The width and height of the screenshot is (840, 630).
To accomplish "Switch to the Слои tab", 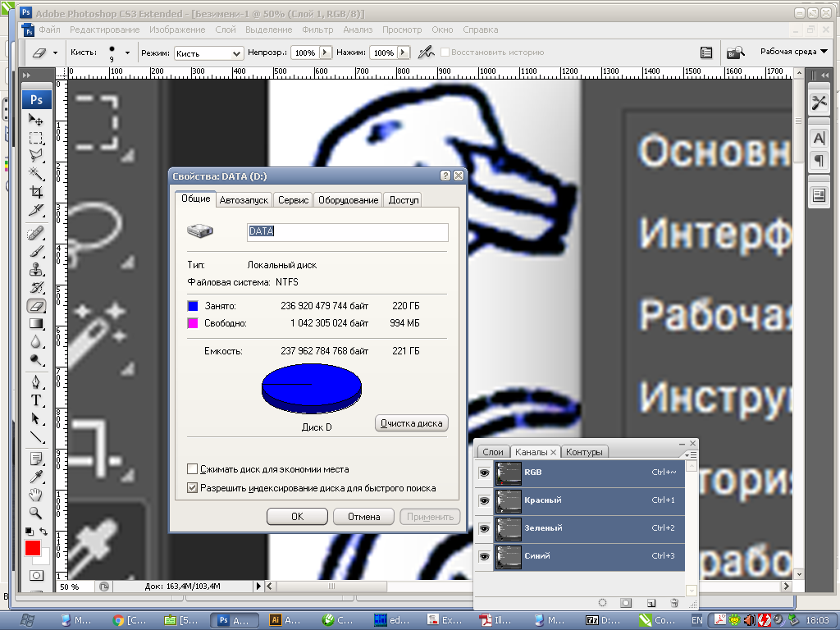I will point(493,452).
